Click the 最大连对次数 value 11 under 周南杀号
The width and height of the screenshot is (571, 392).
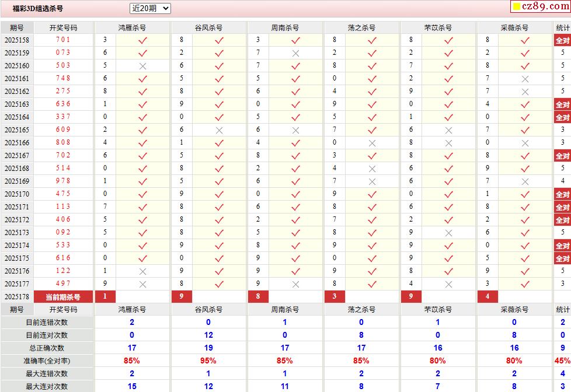click(285, 387)
